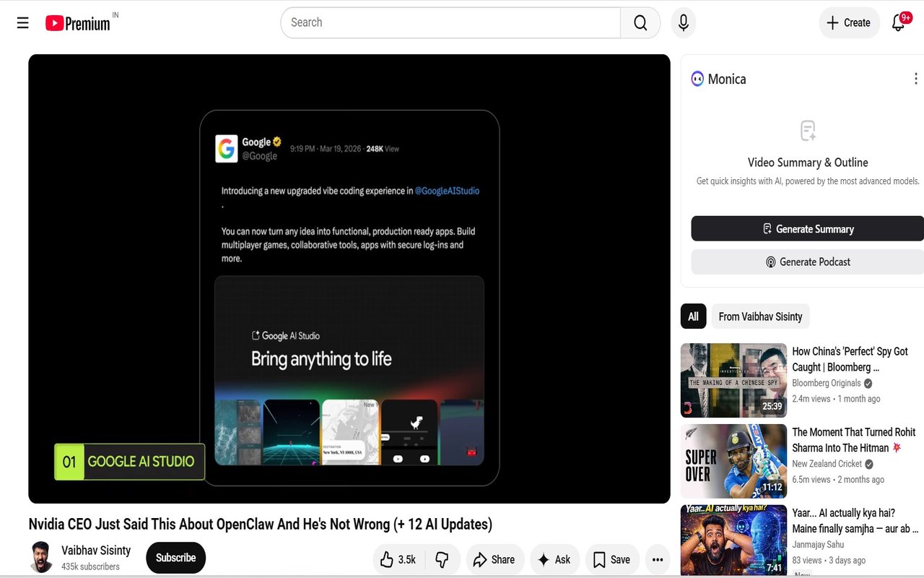Click the Monica 'Get quick insights with AI' description
924x578 pixels.
808,181
